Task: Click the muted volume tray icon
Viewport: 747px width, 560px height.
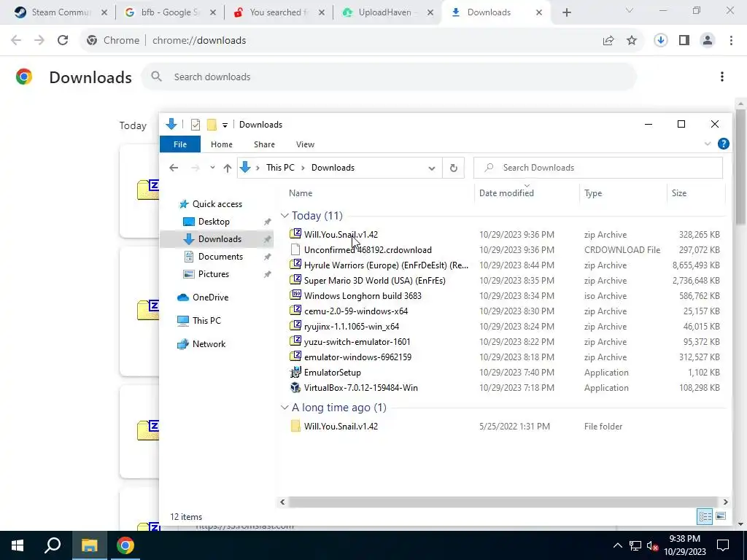Action: 652,545
